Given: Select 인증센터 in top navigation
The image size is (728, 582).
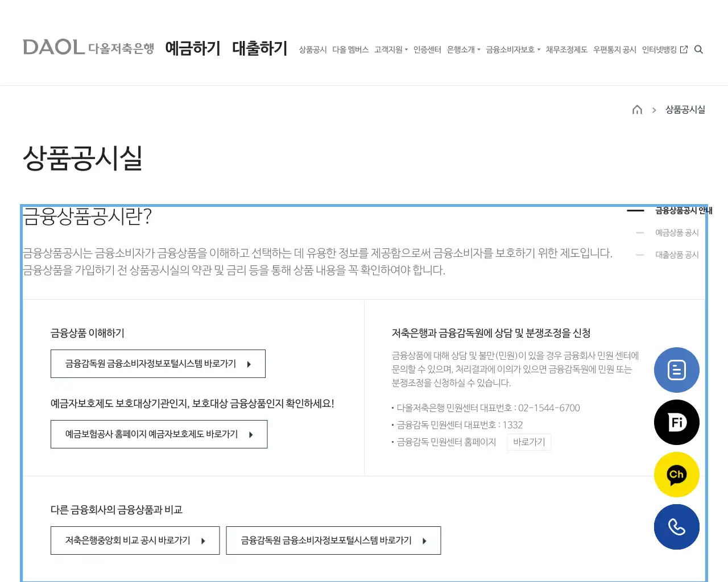Looking at the screenshot, I should [x=427, y=50].
